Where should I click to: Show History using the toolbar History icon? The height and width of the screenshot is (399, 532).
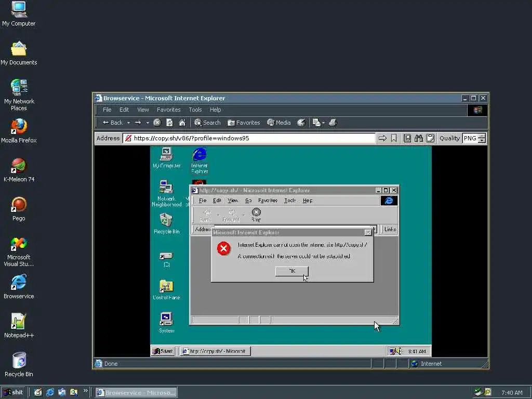(301, 123)
